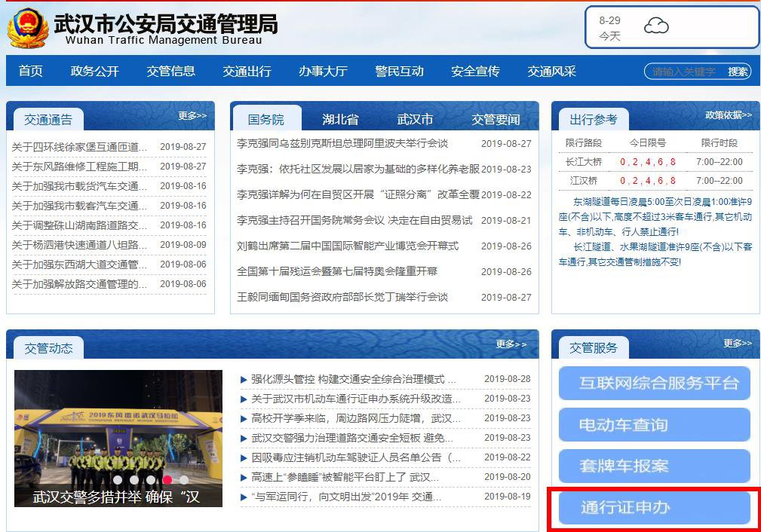Open 政策依据>> in 出行参考 panel
This screenshot has width=761, height=532.
click(728, 115)
